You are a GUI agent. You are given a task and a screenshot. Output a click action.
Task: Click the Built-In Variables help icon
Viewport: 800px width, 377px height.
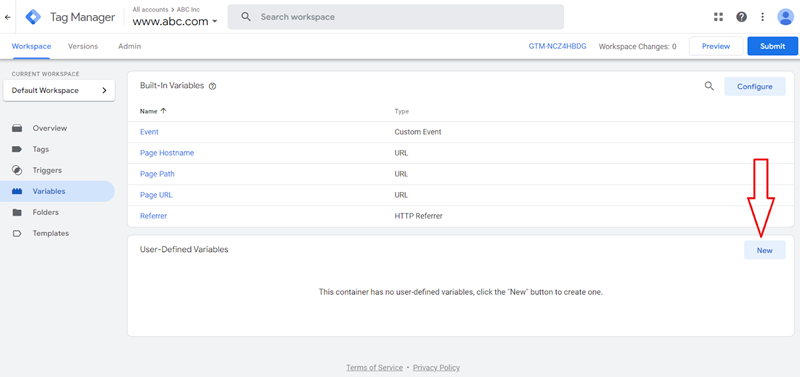point(213,86)
